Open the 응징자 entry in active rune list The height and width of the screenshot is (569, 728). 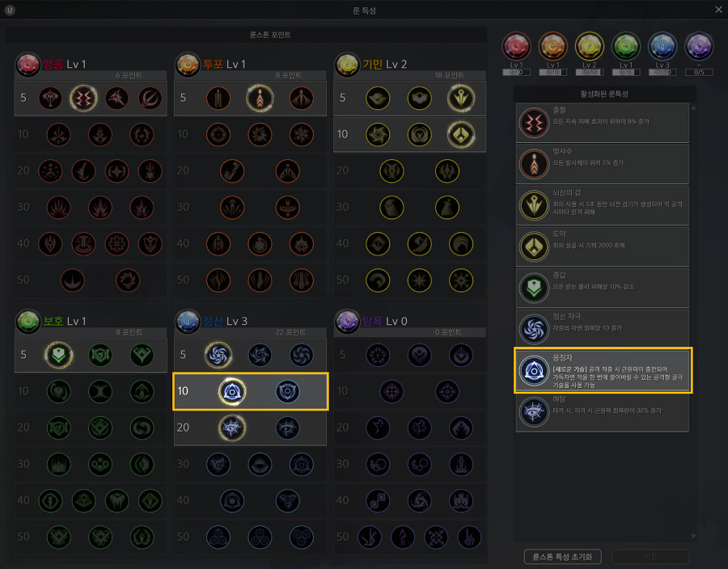coord(603,370)
